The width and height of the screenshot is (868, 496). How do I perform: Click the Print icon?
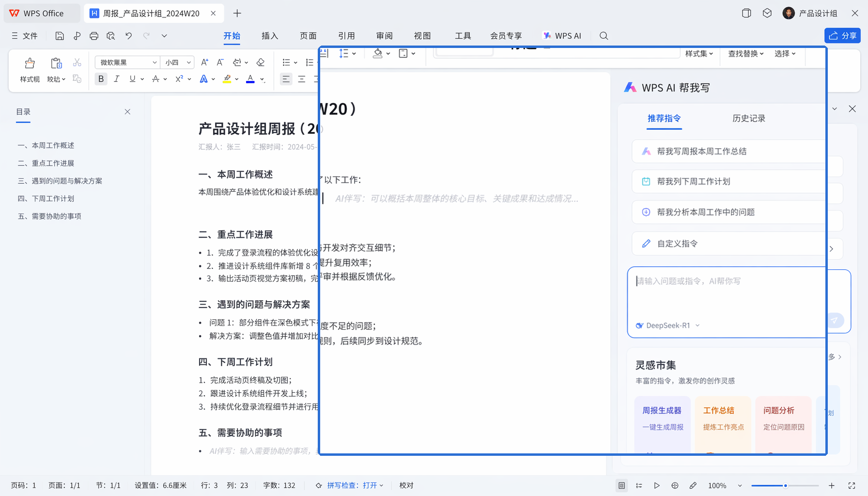click(x=94, y=36)
